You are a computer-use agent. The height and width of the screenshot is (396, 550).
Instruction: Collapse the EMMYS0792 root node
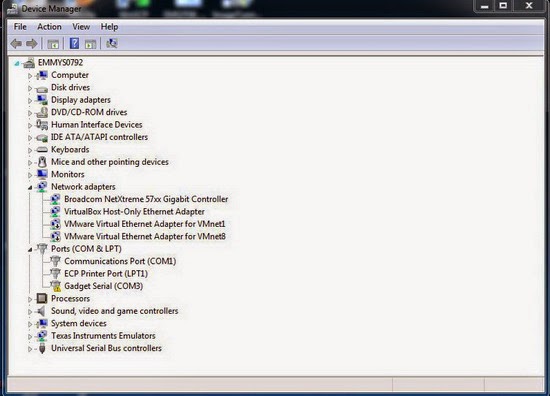point(16,63)
